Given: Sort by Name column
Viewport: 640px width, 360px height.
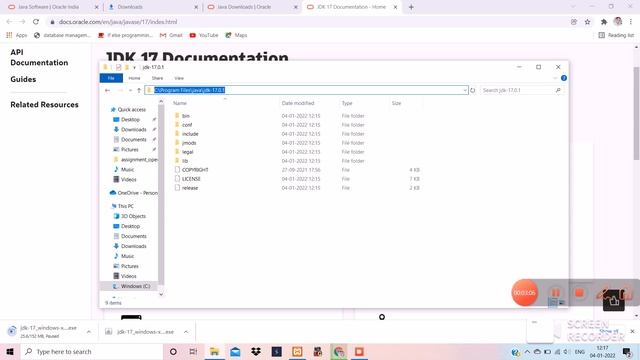Looking at the screenshot, I should [180, 103].
